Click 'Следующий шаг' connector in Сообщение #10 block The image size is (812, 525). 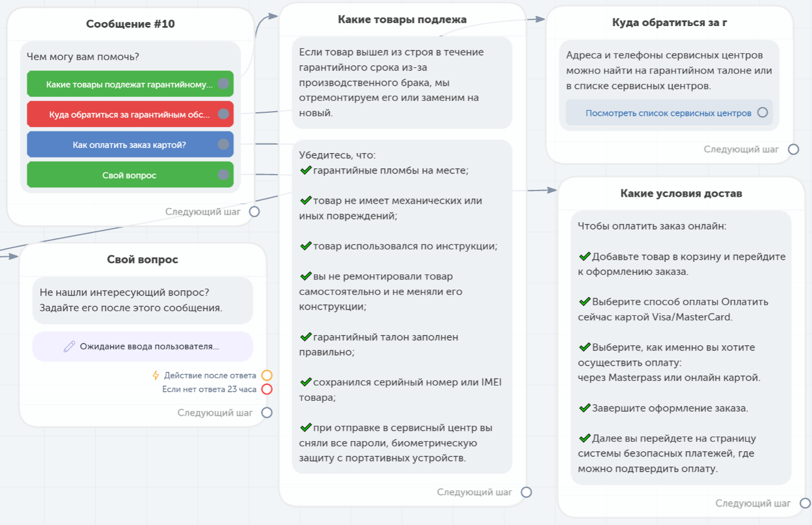click(254, 211)
